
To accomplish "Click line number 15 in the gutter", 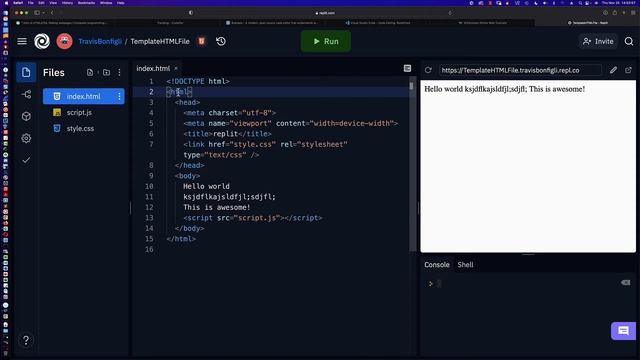I will [x=149, y=239].
